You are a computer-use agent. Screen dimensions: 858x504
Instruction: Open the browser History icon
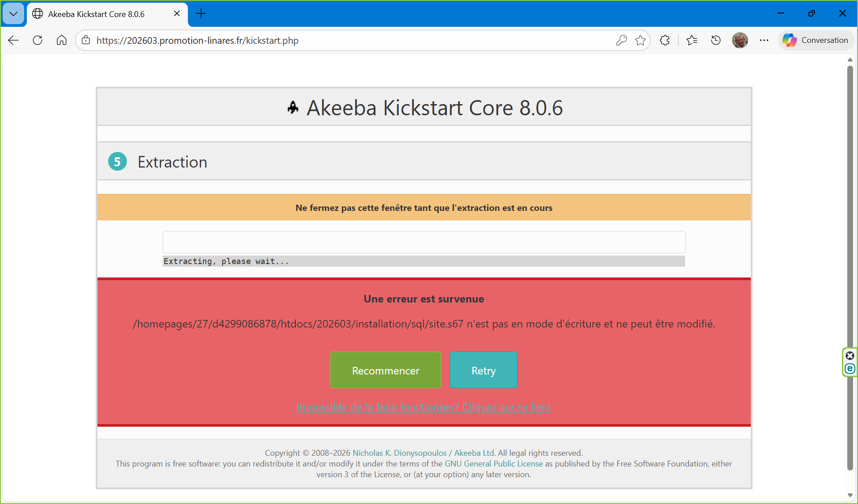pos(716,40)
